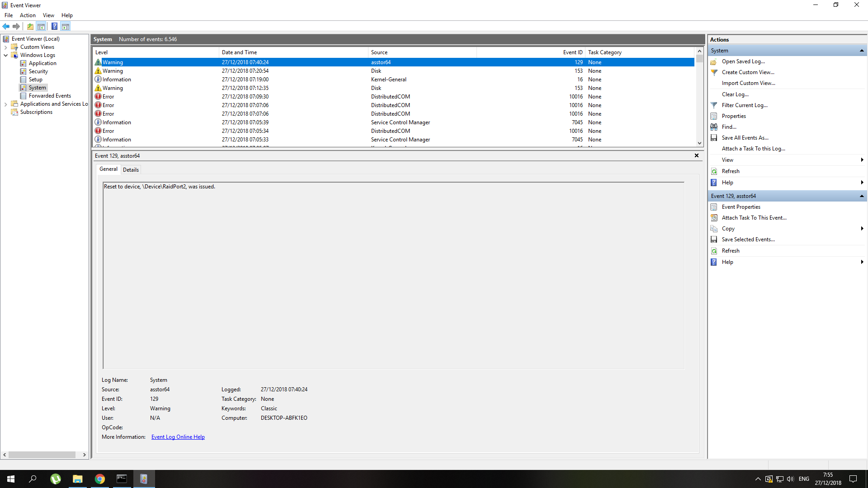The height and width of the screenshot is (488, 868).
Task: Open Create Custom View action
Action: pos(748,72)
